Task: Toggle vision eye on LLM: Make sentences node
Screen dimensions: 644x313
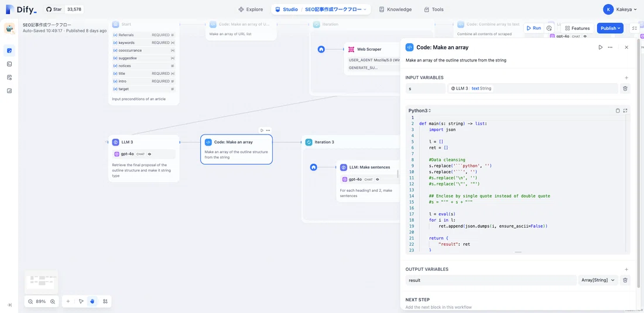Action: click(x=377, y=179)
